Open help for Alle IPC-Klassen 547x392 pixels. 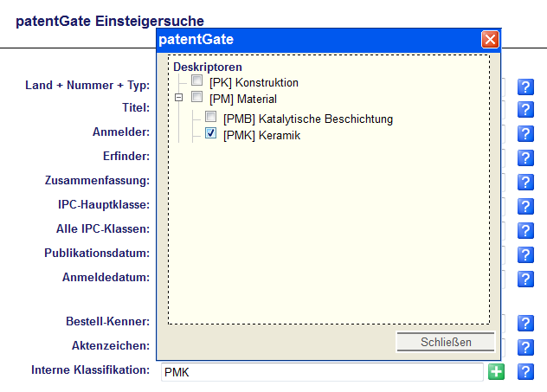click(x=525, y=230)
